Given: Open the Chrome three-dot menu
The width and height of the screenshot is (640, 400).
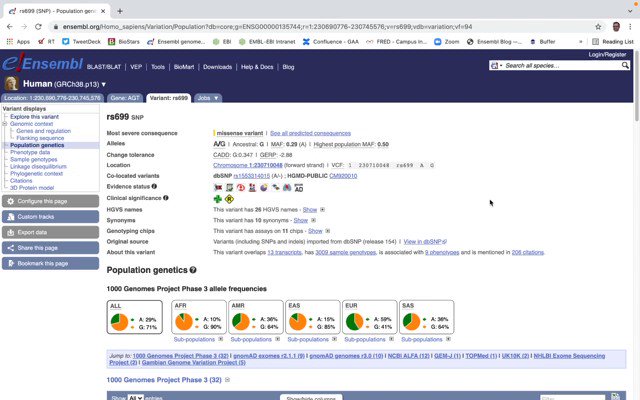Looking at the screenshot, I should click(x=630, y=27).
